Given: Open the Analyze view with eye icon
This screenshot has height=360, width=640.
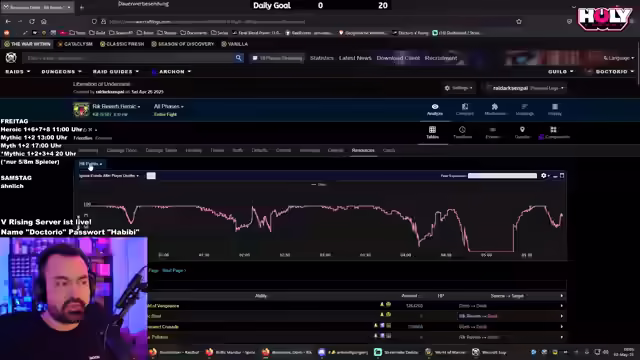Looking at the screenshot, I should (x=435, y=109).
